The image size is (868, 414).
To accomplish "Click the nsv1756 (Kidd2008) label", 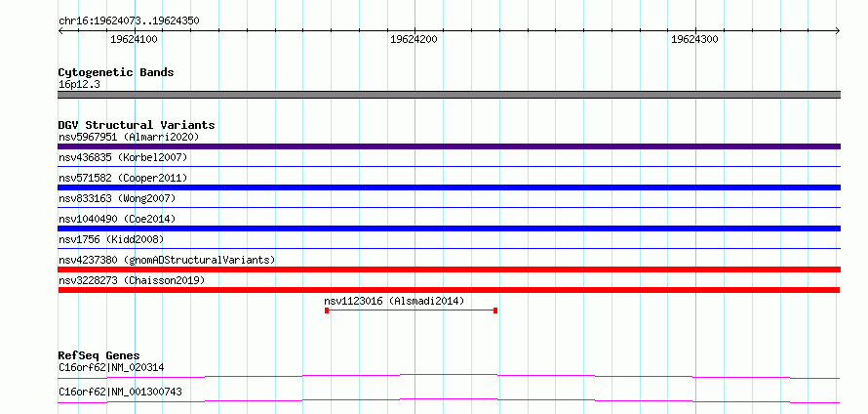I will click(111, 239).
